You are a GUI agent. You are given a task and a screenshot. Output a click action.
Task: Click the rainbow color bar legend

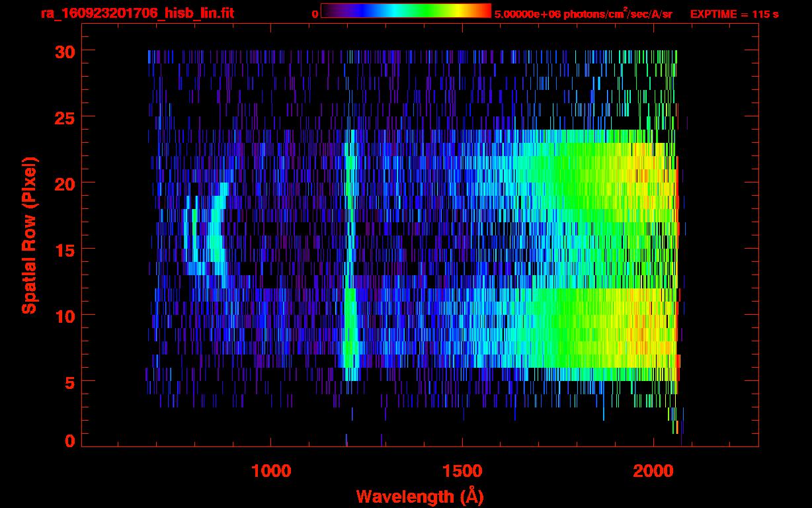coord(406,11)
